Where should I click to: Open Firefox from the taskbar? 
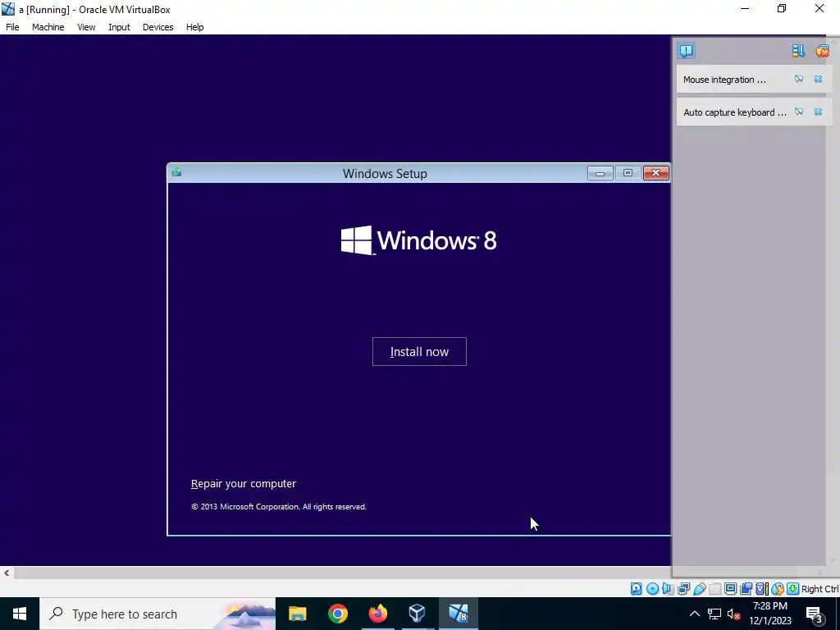point(377,614)
